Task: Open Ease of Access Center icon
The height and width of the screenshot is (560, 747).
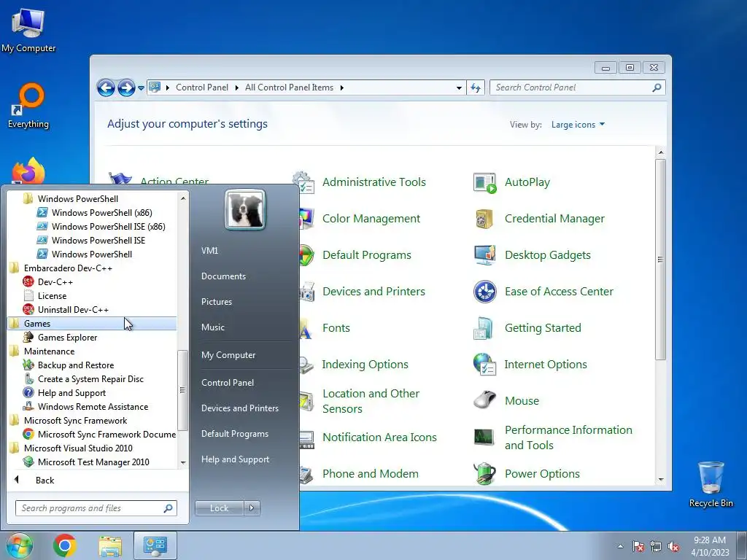Action: [485, 292]
